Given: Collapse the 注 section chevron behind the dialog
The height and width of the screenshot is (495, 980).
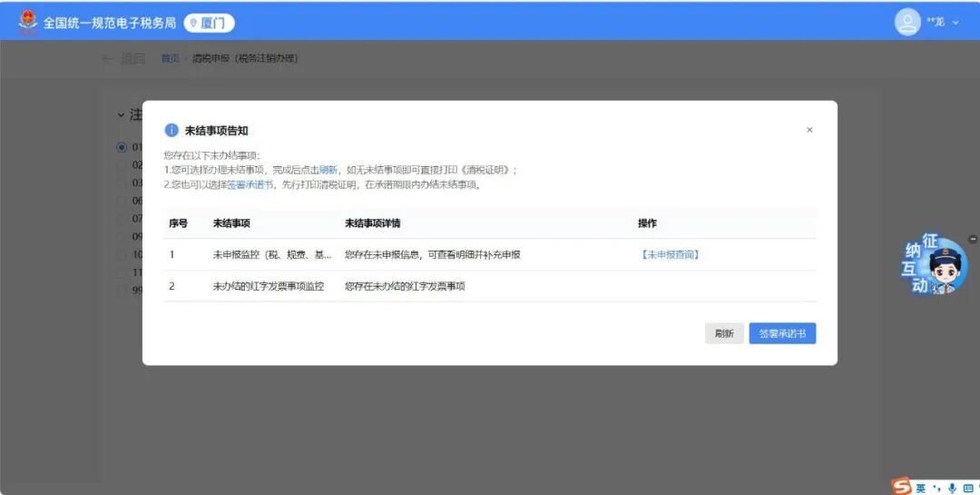Looking at the screenshot, I should click(x=121, y=115).
